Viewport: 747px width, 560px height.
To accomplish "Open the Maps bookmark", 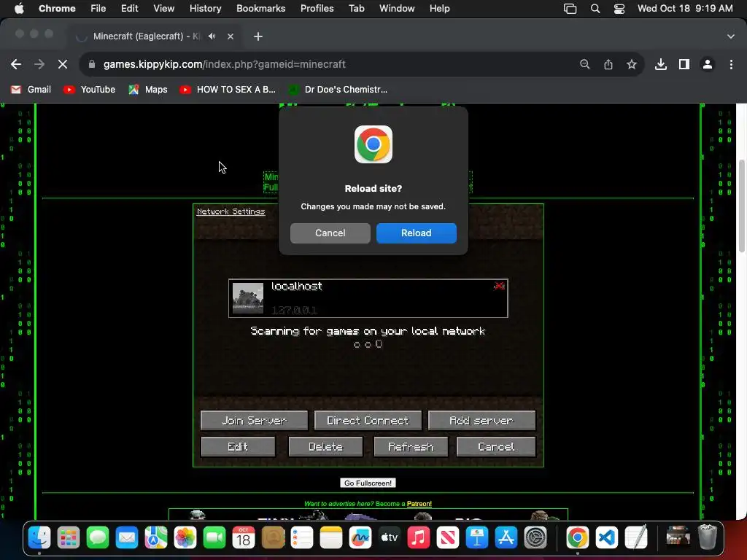I will click(x=148, y=90).
